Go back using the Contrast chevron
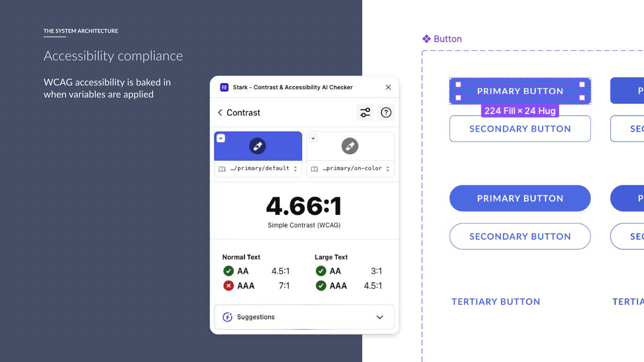Viewport: 644px width, 362px height. coord(220,113)
